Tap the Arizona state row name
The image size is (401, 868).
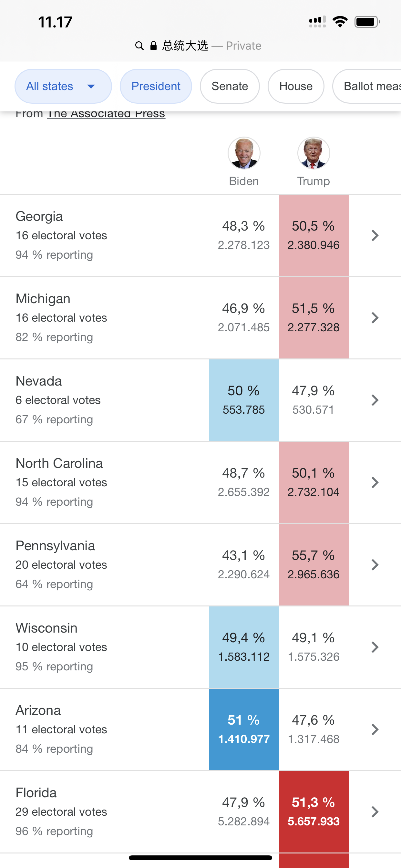(38, 710)
